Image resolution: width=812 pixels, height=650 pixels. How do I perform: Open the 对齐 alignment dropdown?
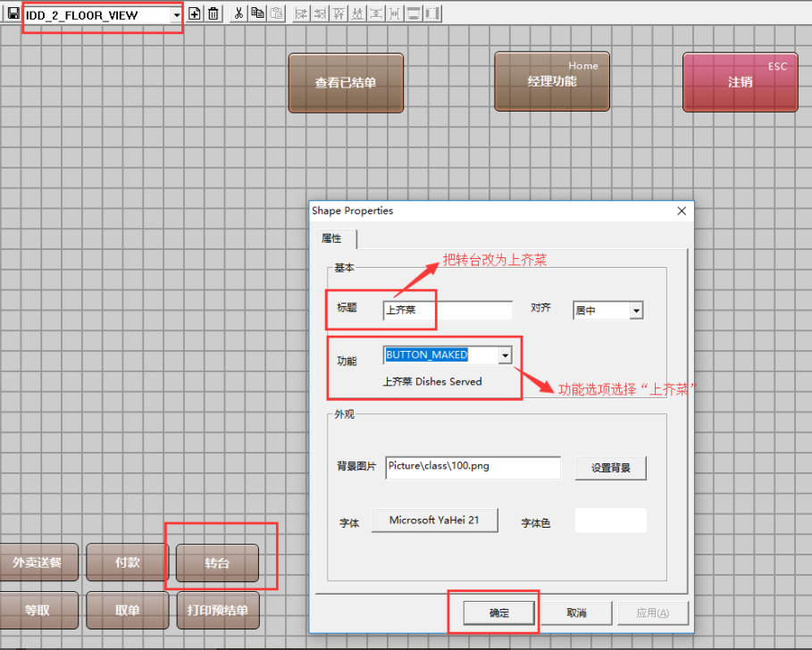(x=636, y=311)
